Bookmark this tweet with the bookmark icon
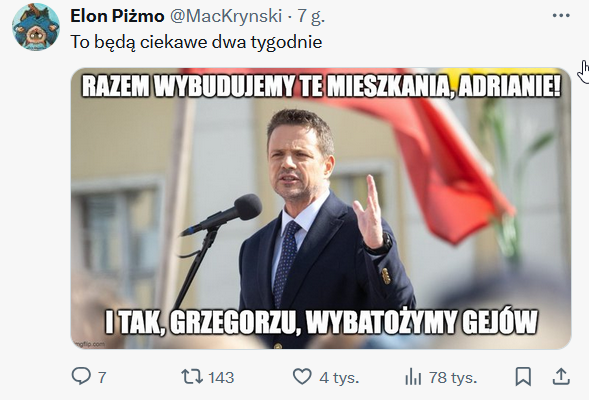This screenshot has height=400, width=589. coord(523,376)
